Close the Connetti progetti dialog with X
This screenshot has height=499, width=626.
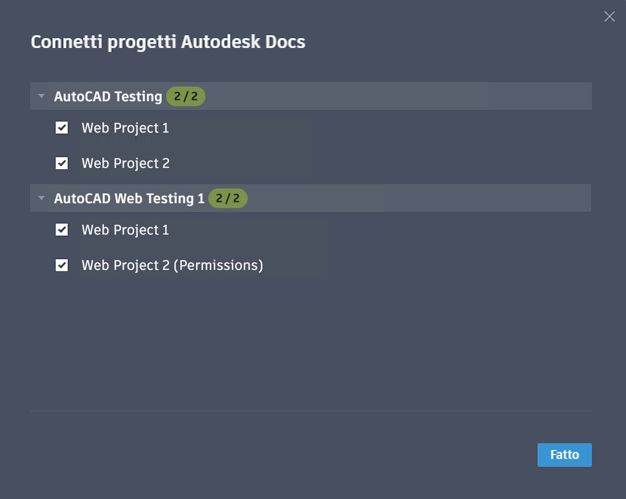point(609,16)
